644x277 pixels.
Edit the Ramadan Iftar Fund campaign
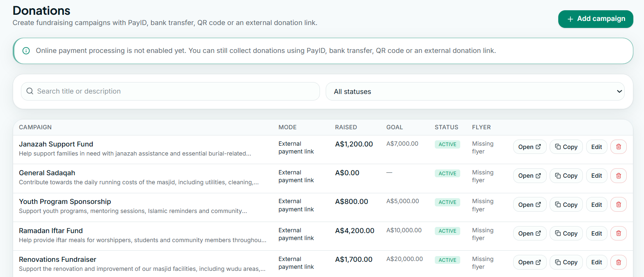596,234
